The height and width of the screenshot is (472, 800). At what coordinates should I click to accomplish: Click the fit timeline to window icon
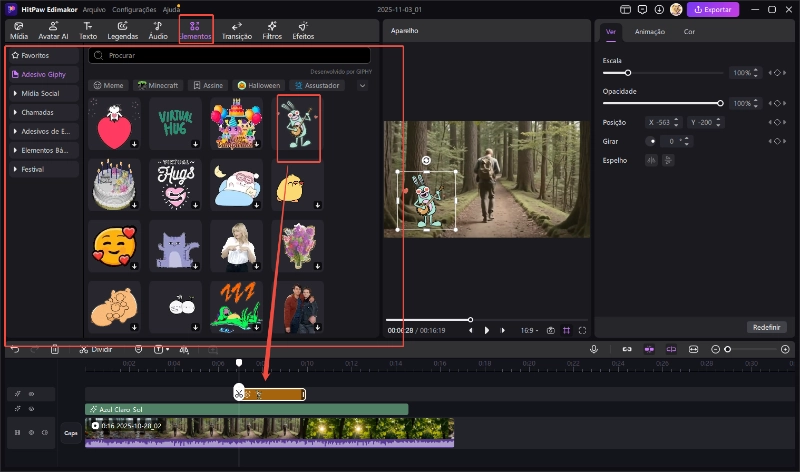[x=693, y=350]
